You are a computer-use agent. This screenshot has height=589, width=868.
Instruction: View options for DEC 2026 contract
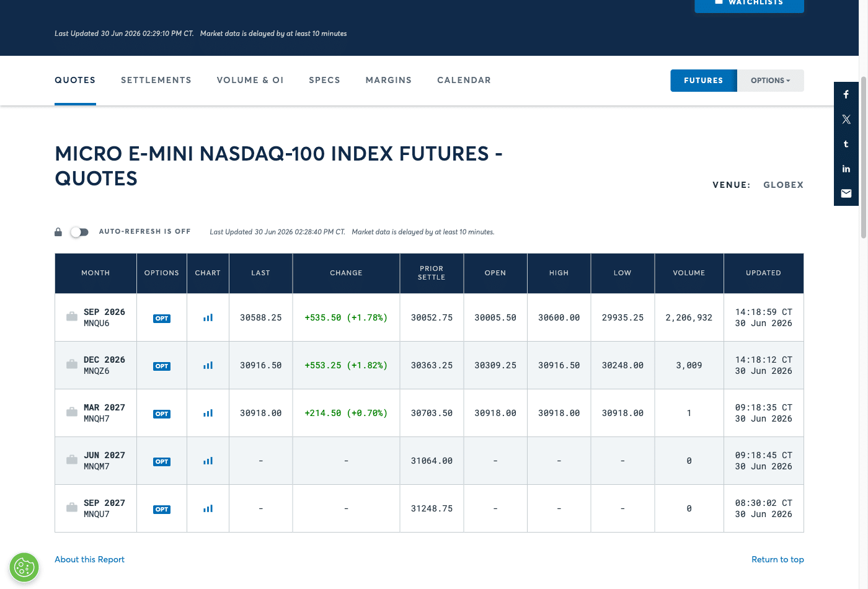162,366
